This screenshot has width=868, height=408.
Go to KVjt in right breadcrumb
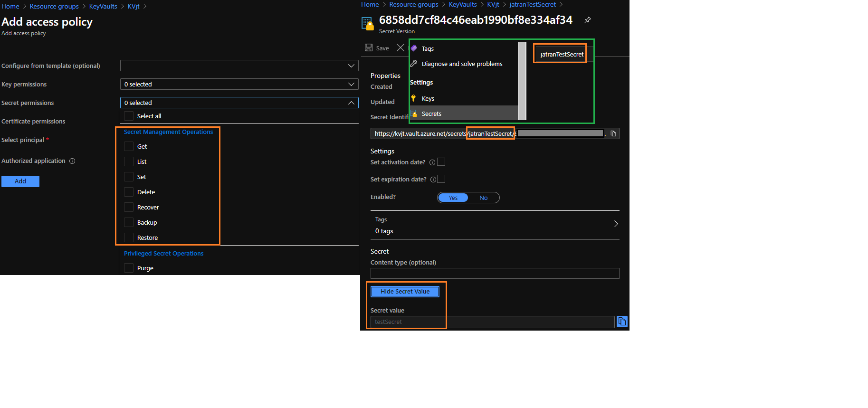point(493,4)
